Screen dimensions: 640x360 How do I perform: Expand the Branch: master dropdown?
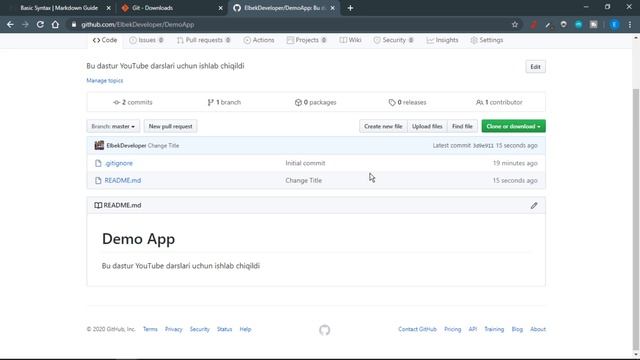pyautogui.click(x=113, y=126)
